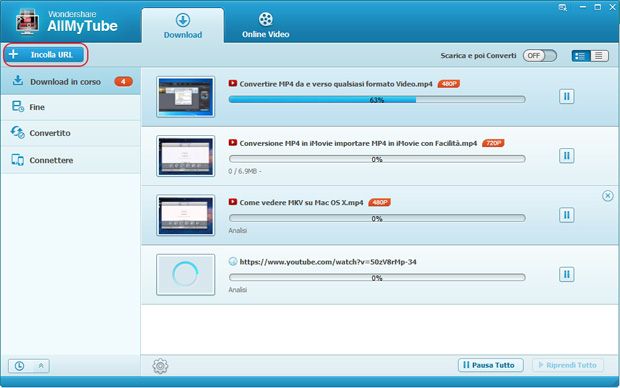Click the loading thumbnail of youtube URL
The image size is (620, 388).
tap(185, 274)
